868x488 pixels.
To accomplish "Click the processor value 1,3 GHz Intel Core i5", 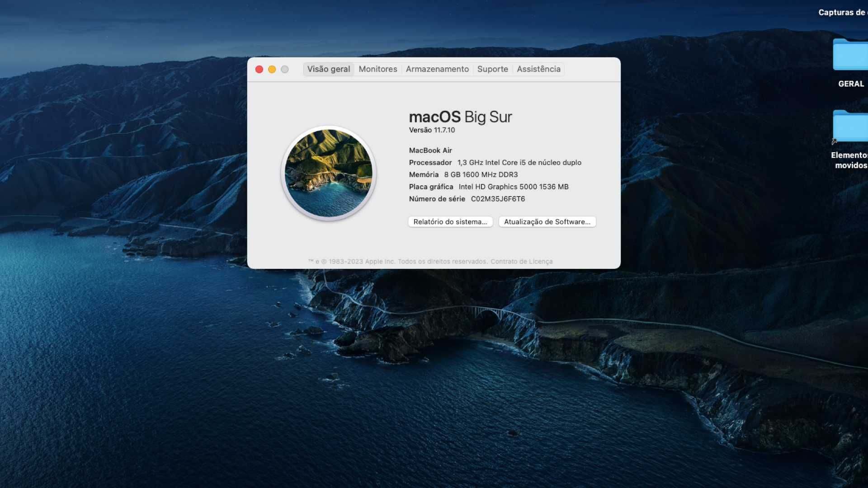I will pyautogui.click(x=519, y=163).
